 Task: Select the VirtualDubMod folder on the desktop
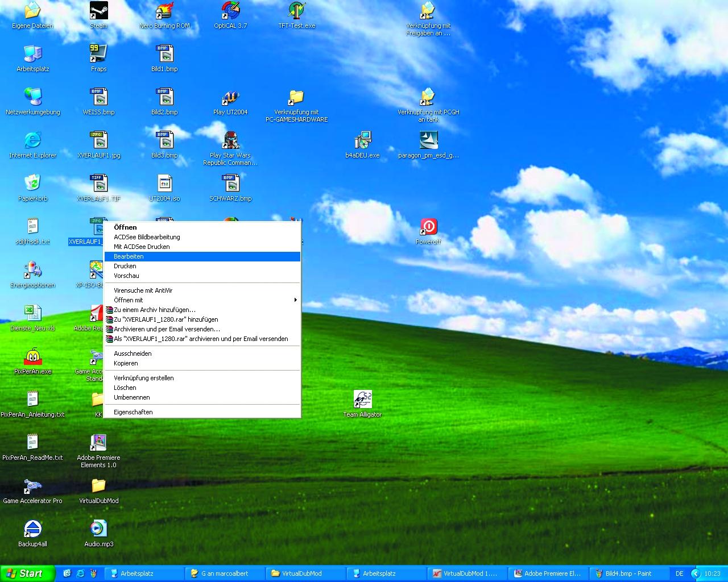[98, 486]
